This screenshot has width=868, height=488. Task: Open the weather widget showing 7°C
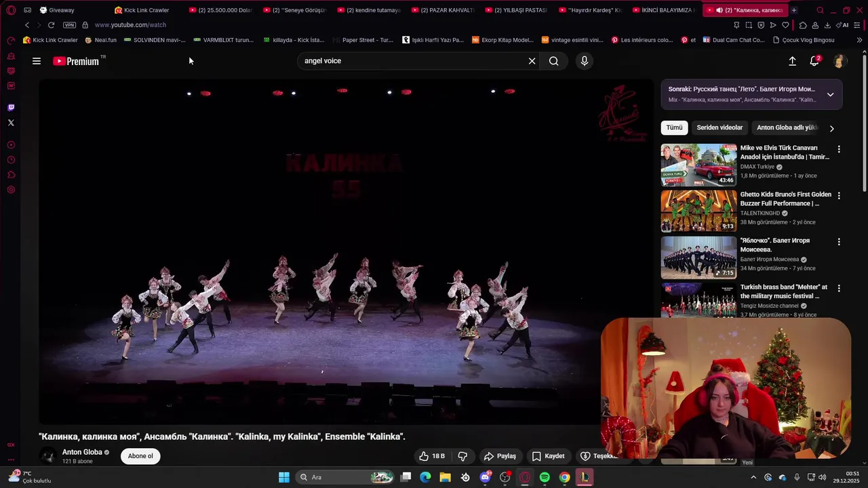(x=28, y=477)
